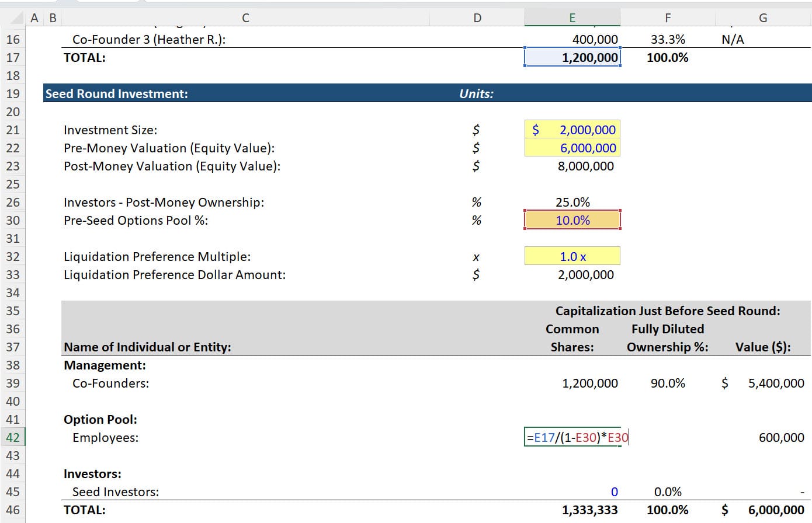
Task: Select the founders TOTAL 1,200,000 cell
Action: click(572, 57)
